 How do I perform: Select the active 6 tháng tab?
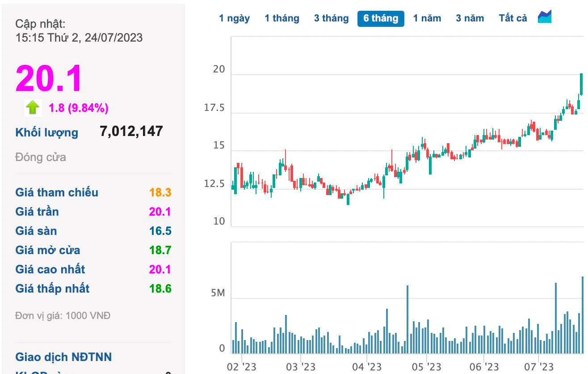tap(381, 18)
